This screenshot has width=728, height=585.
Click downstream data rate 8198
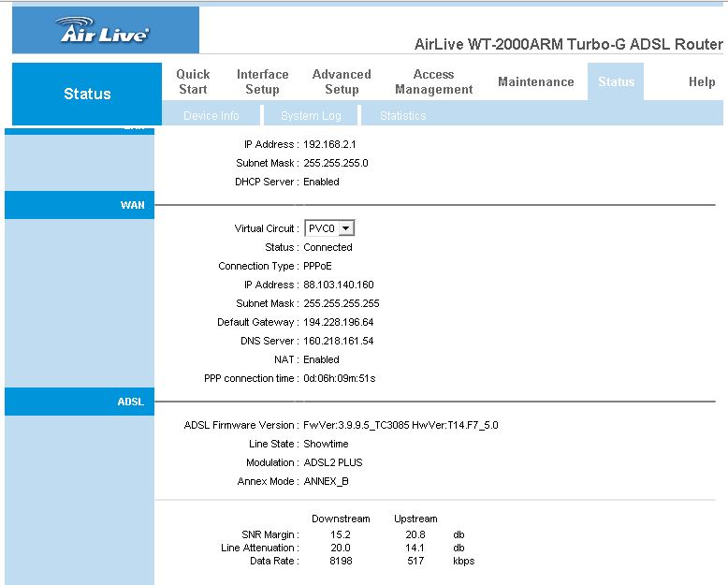pyautogui.click(x=341, y=561)
